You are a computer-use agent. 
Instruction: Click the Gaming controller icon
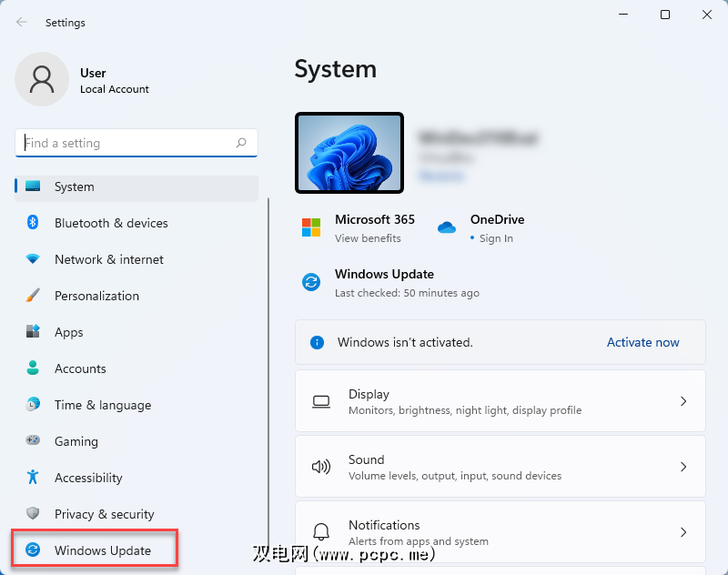point(33,440)
